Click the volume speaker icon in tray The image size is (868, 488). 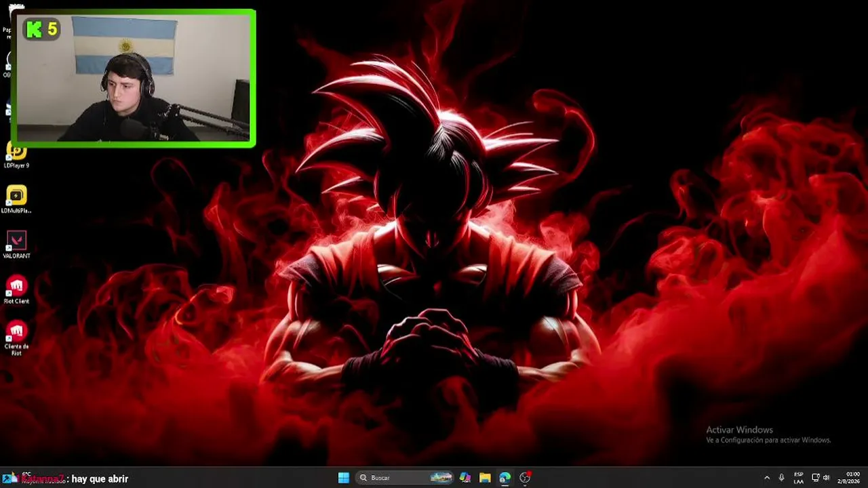click(x=826, y=478)
